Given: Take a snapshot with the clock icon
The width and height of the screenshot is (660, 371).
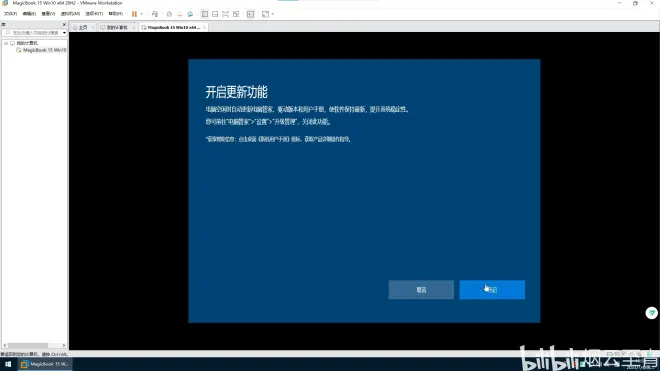Looking at the screenshot, I should tap(169, 14).
